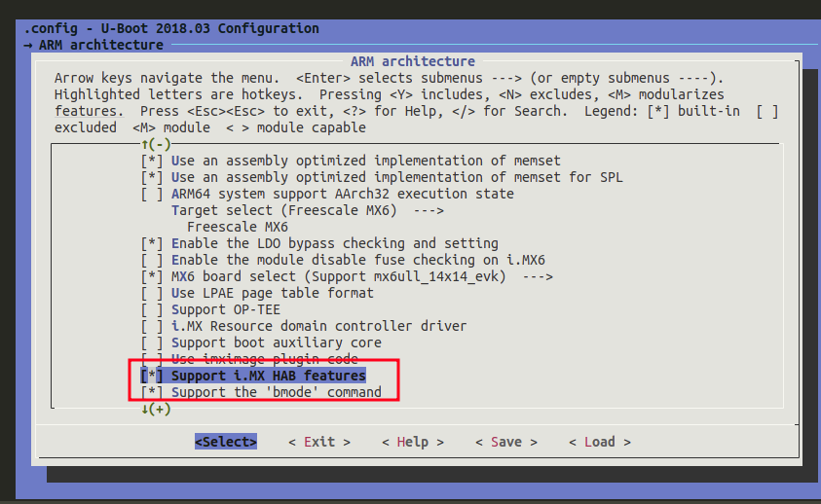Toggle assembly optimized memset option checkbox
This screenshot has width=821, height=504.
152,161
